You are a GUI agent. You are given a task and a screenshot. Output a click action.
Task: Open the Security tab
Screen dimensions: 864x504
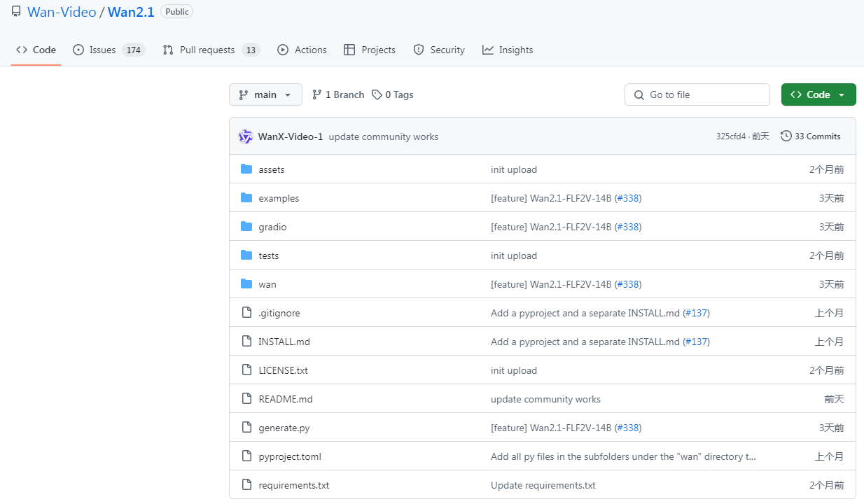439,50
